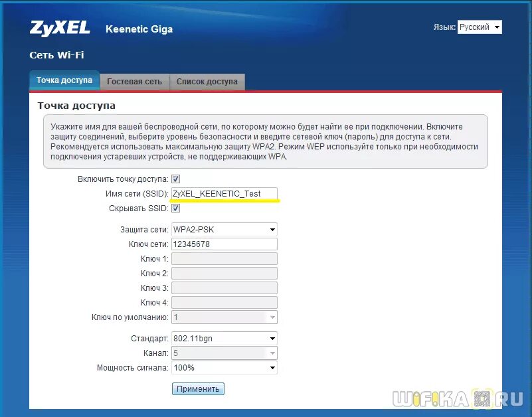Click the ZyXEL logo
This screenshot has width=532, height=417.
pos(60,29)
